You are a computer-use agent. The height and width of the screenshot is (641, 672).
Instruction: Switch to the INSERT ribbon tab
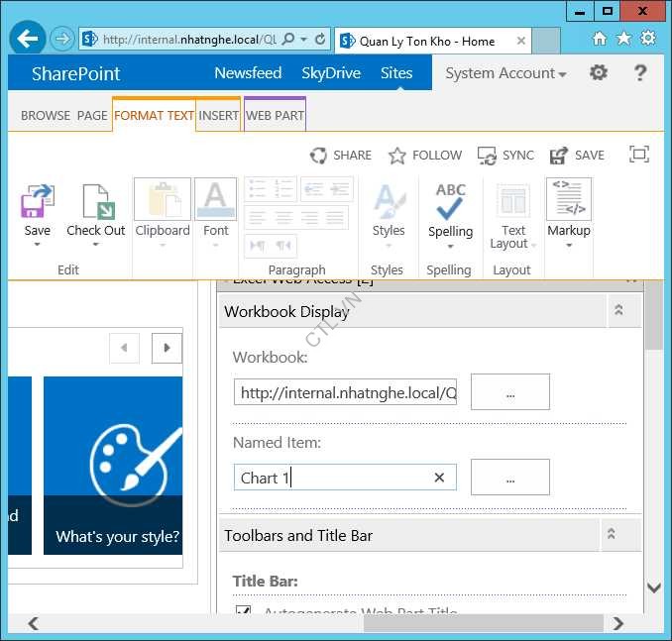point(218,115)
